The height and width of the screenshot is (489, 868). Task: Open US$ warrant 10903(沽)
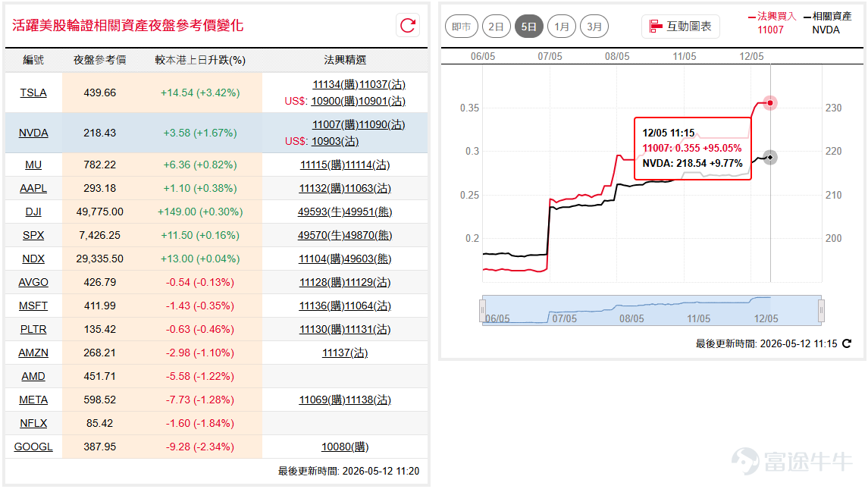(x=335, y=141)
